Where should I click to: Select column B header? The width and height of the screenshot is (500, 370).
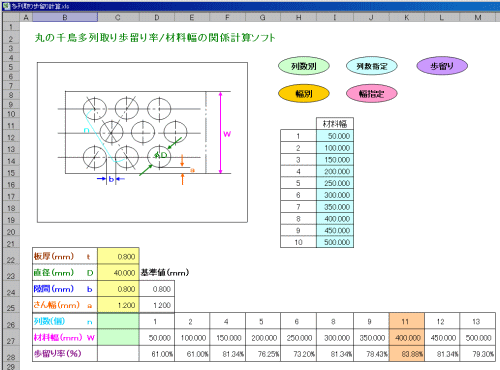(x=65, y=17)
